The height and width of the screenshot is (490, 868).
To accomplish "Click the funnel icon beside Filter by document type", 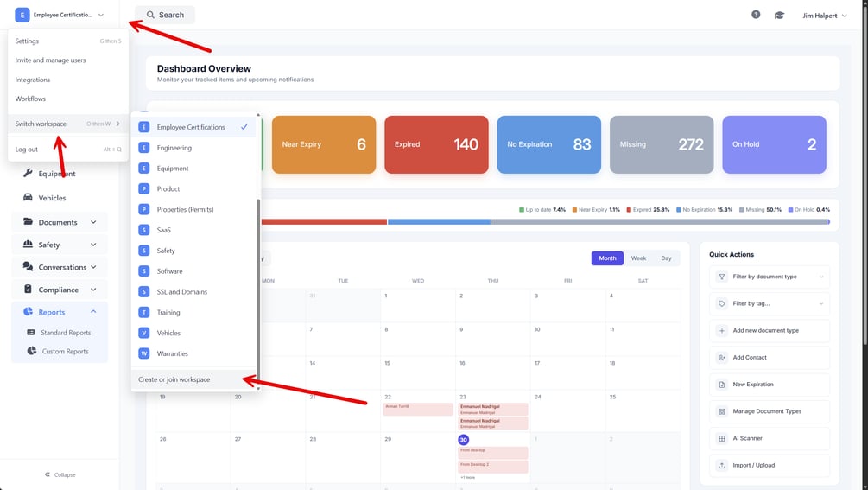I will coord(722,277).
